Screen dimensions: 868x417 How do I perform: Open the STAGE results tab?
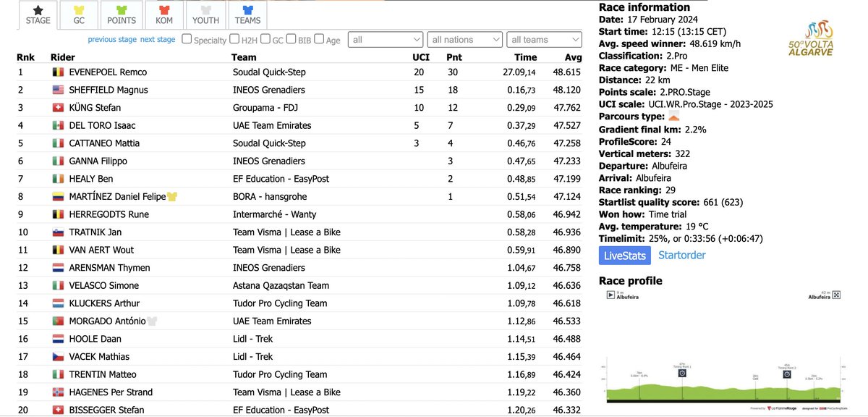38,14
